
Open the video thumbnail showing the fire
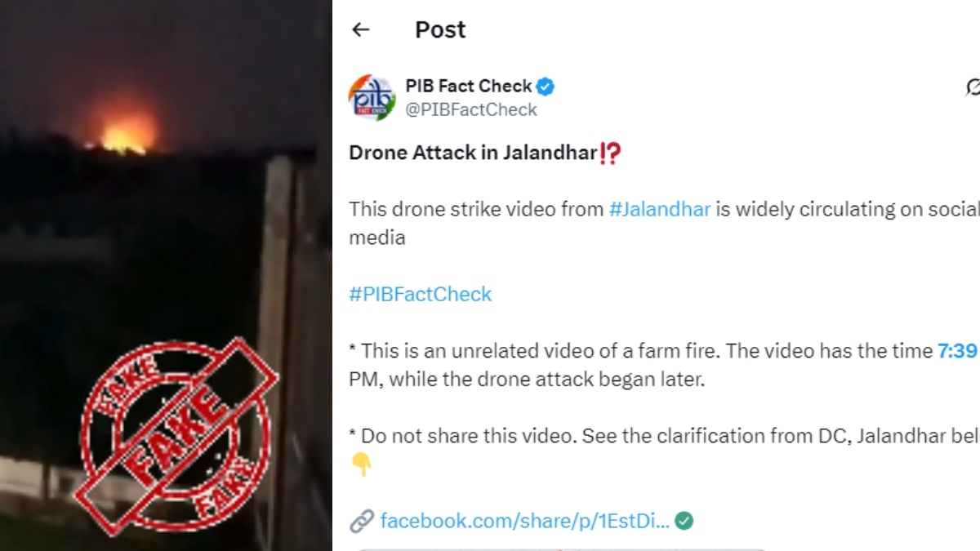click(166, 275)
